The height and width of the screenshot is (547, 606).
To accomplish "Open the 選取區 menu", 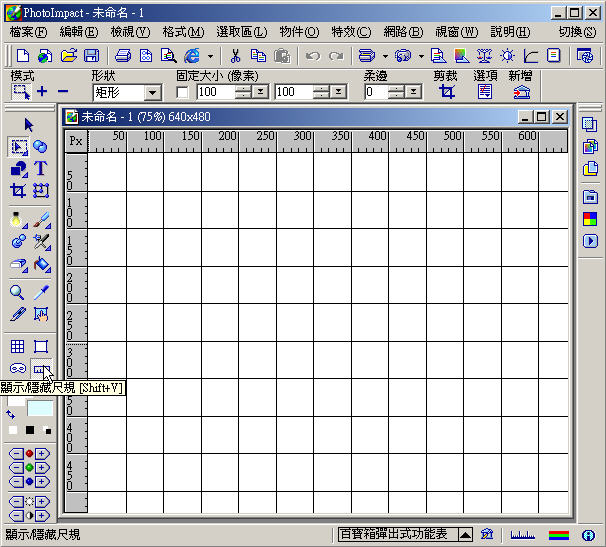I will [x=241, y=32].
